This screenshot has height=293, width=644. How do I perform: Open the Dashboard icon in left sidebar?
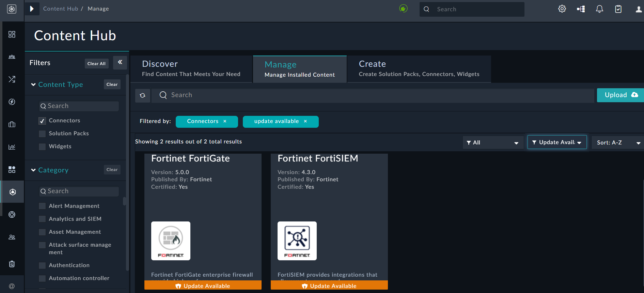[x=12, y=34]
